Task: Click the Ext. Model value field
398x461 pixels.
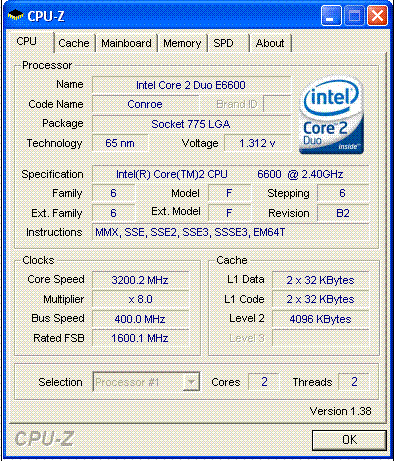Action: click(230, 213)
